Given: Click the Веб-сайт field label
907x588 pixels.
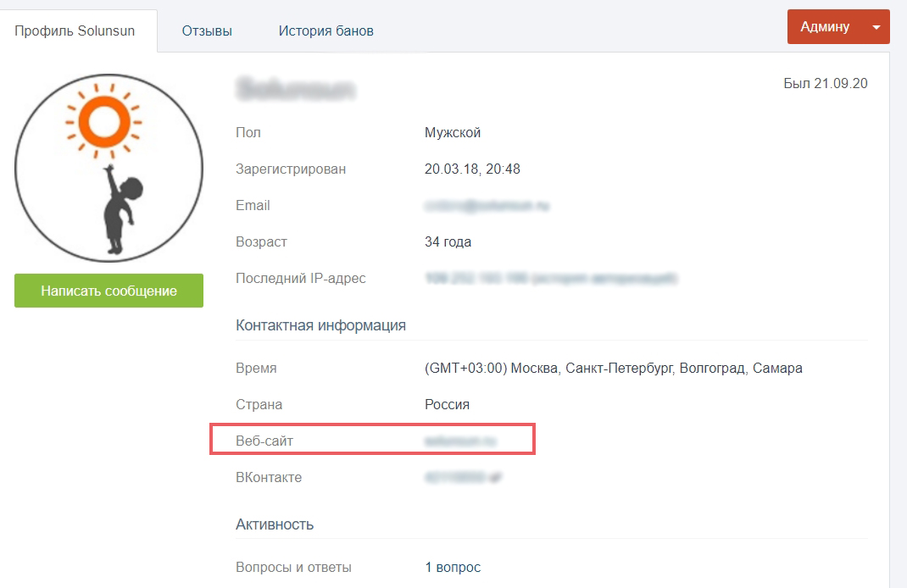Looking at the screenshot, I should (264, 441).
